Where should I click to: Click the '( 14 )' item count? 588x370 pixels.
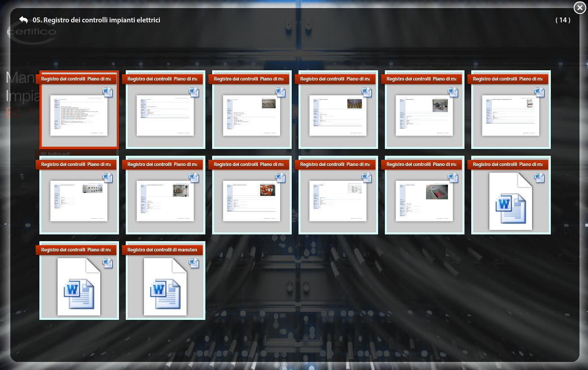point(562,20)
